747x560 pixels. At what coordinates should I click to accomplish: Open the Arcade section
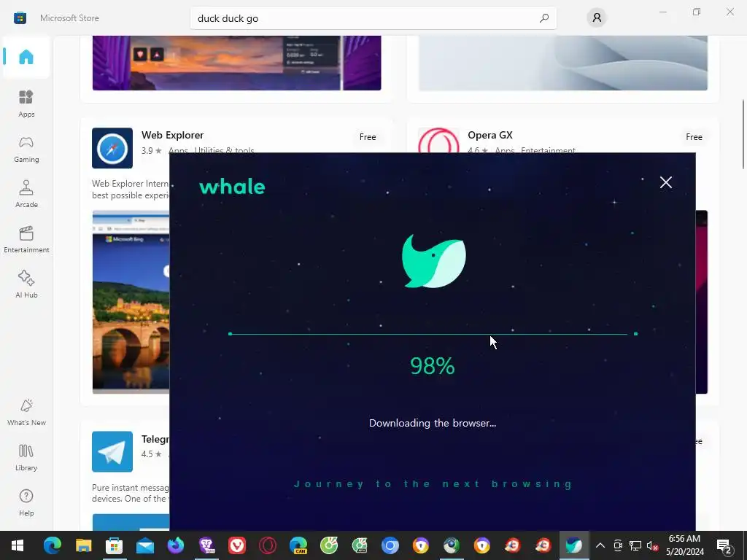(x=26, y=194)
